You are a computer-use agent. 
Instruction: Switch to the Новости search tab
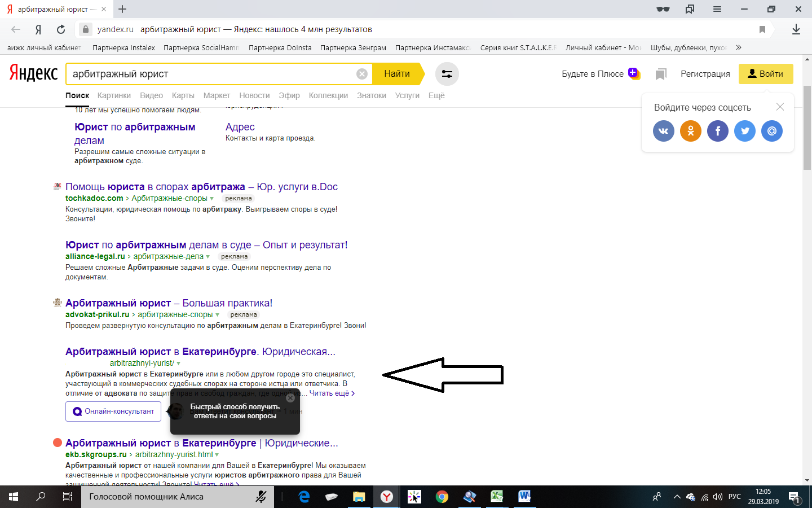point(254,95)
